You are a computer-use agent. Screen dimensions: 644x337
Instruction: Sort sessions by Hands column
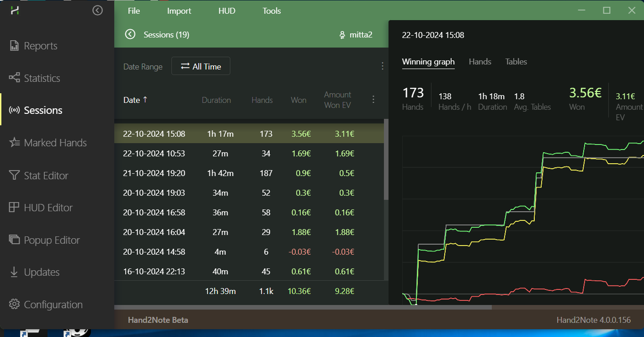click(x=262, y=100)
